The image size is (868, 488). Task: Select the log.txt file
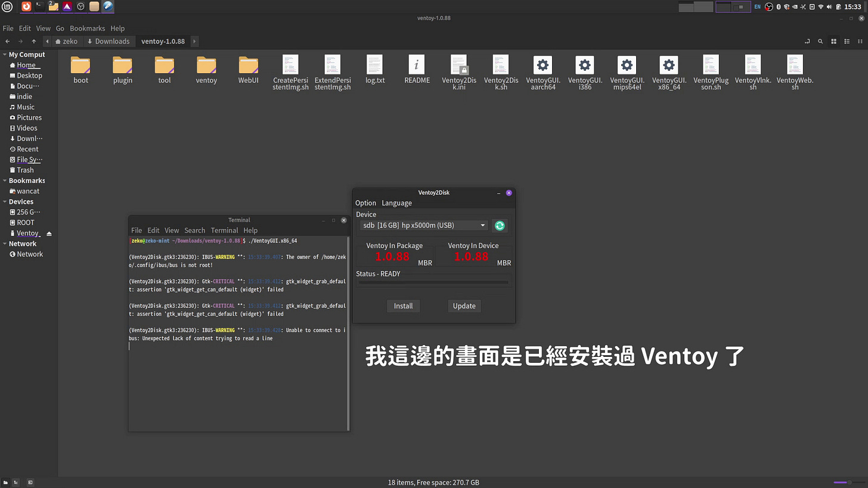(375, 70)
